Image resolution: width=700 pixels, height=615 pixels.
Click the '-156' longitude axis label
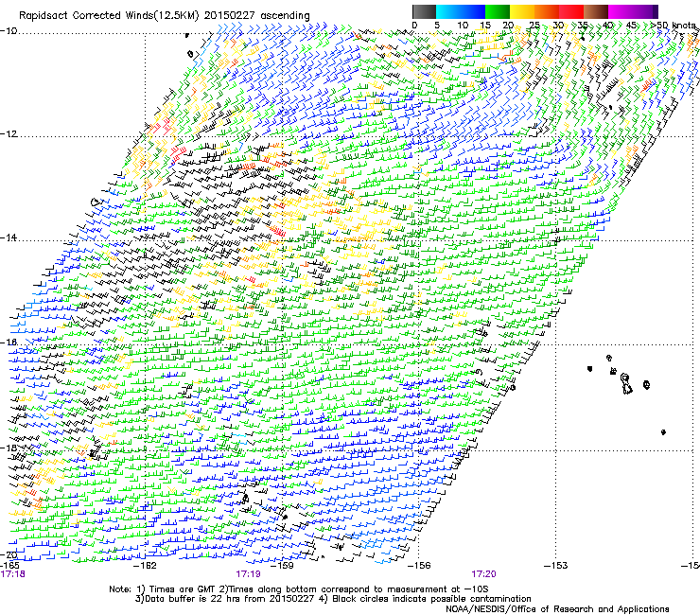pyautogui.click(x=419, y=566)
